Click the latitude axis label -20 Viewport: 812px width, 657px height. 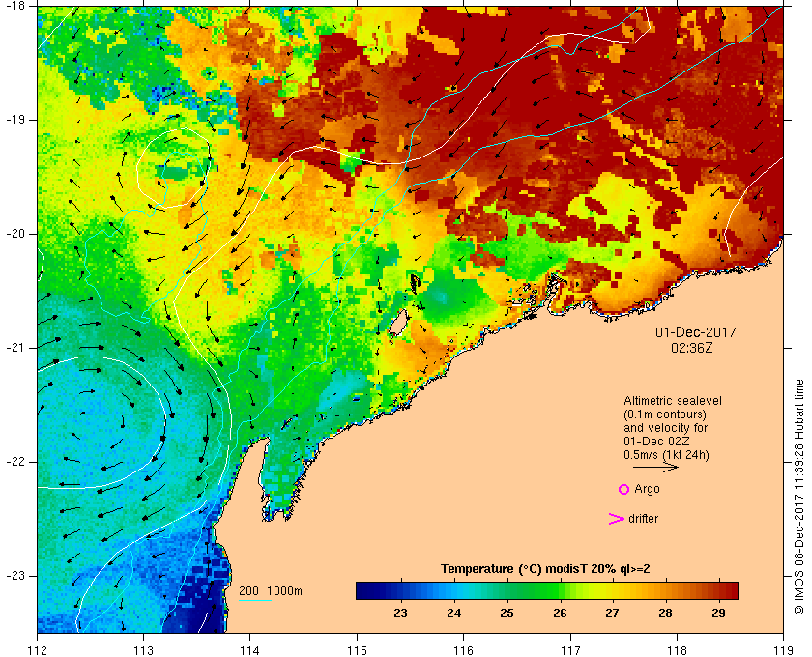[x=14, y=234]
